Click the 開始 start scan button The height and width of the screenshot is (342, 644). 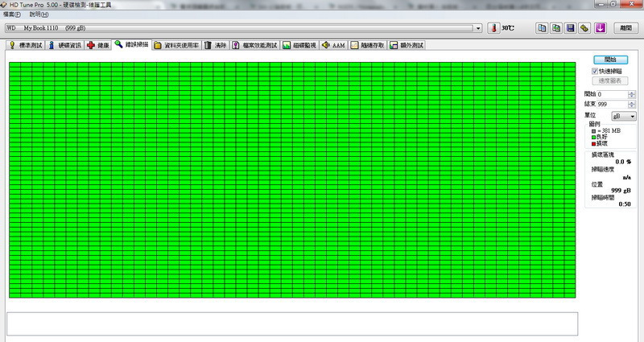pos(610,60)
